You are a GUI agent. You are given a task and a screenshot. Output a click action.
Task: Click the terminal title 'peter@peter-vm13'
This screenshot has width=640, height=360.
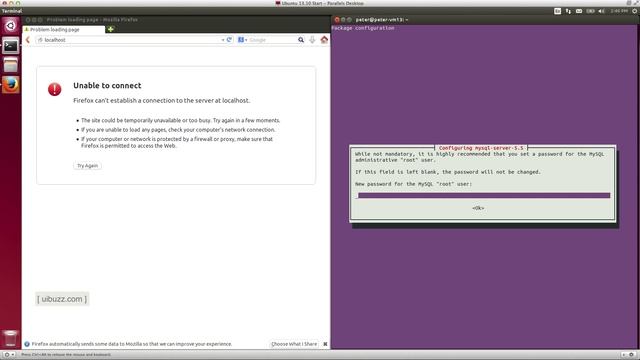coord(382,20)
